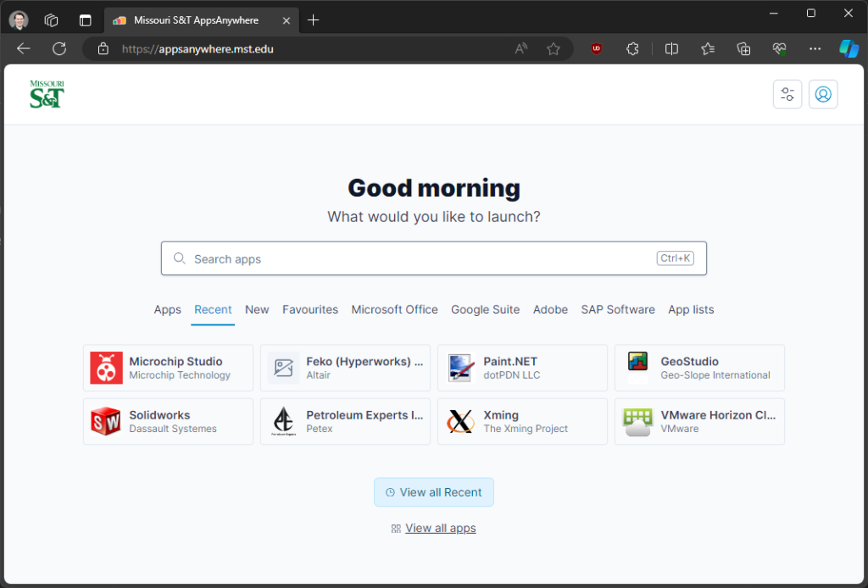Click the "Microchip Technology" vendor text
This screenshot has height=588, width=868.
tap(180, 375)
